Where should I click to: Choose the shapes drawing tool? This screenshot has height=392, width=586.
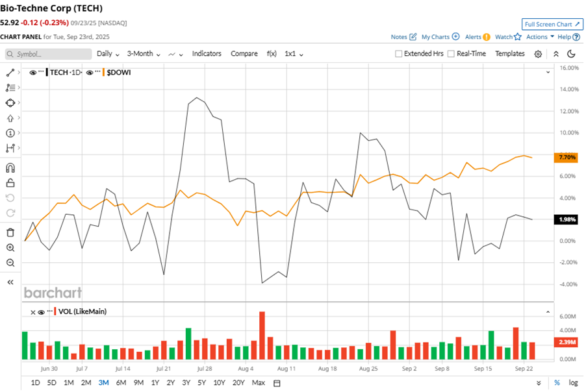[x=10, y=103]
